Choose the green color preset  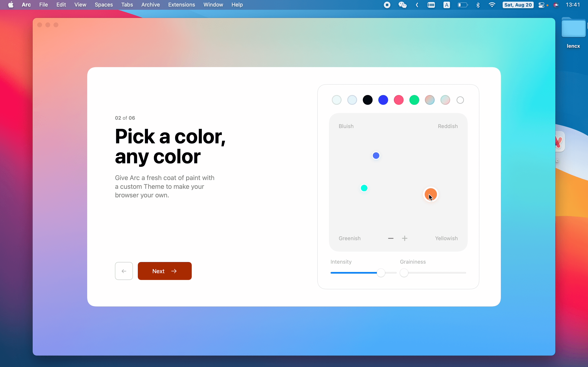point(414,100)
